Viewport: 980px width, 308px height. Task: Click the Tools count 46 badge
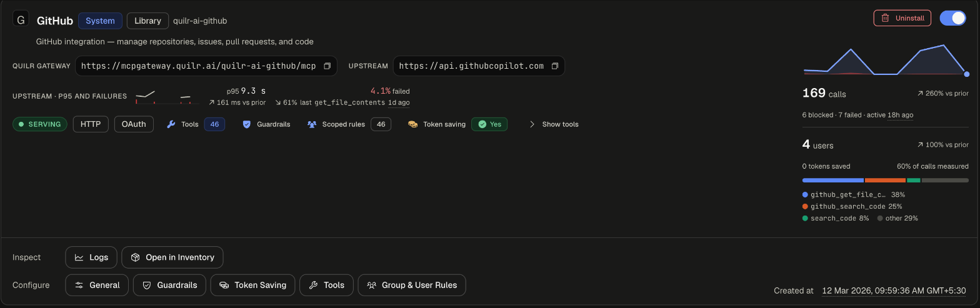[x=214, y=124]
